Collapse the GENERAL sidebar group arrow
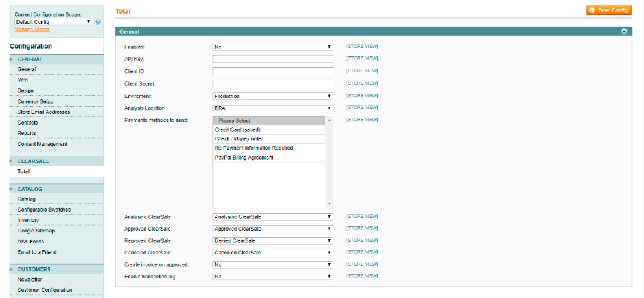Viewport: 644px width, 298px height. [x=12, y=60]
